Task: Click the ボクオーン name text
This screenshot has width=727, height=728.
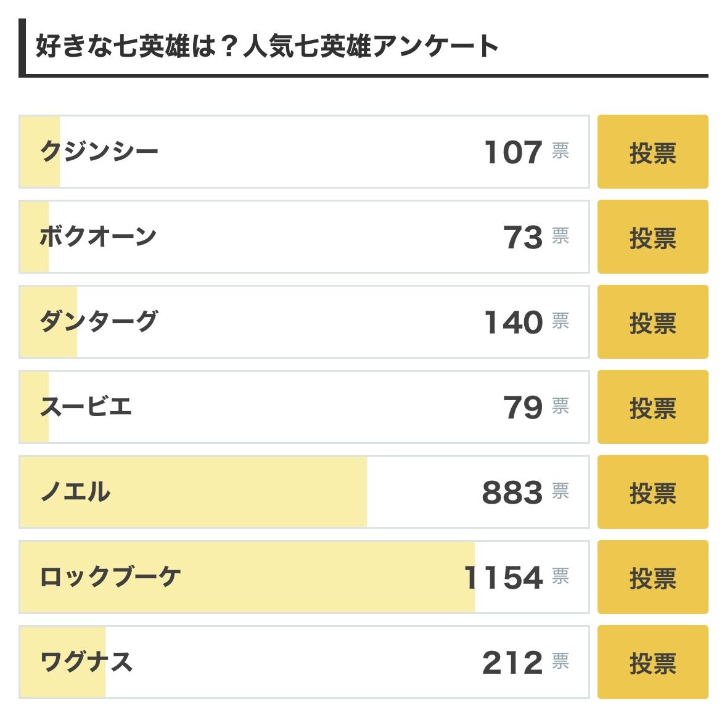Action: click(98, 237)
